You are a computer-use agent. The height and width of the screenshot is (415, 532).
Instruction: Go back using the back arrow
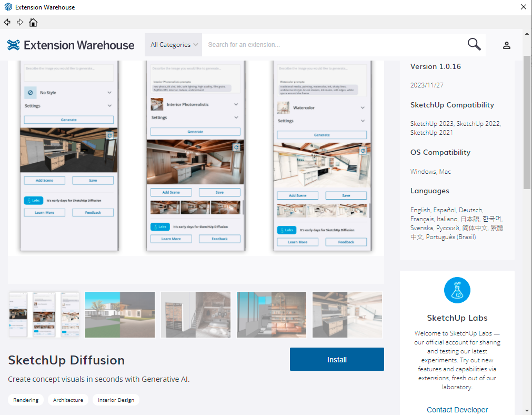point(7,23)
